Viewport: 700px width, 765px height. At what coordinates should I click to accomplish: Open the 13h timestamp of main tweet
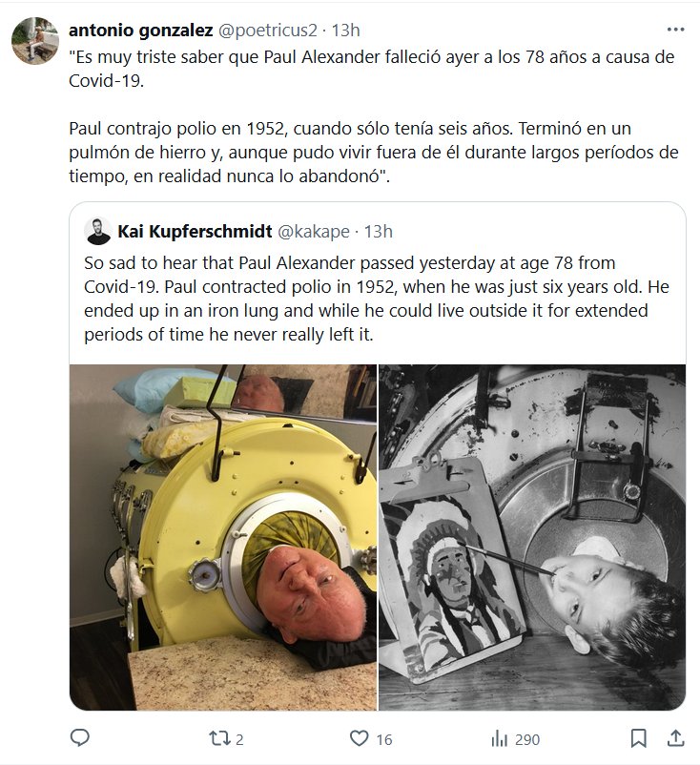[346, 31]
